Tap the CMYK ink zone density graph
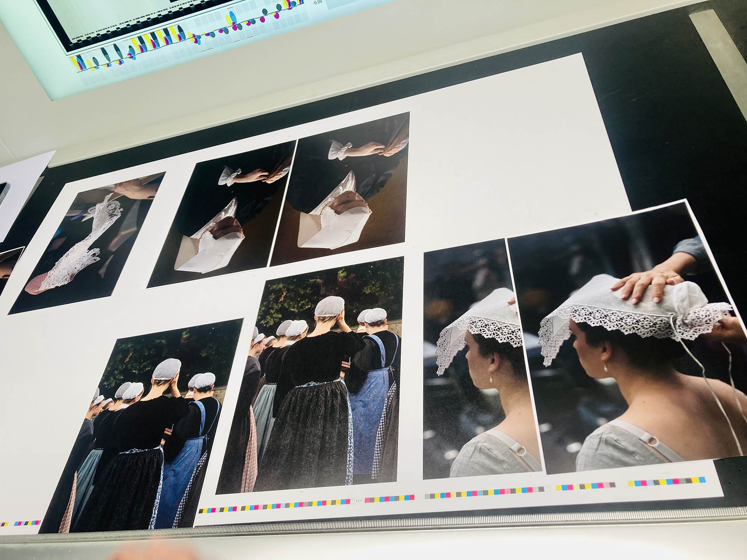 click(190, 37)
